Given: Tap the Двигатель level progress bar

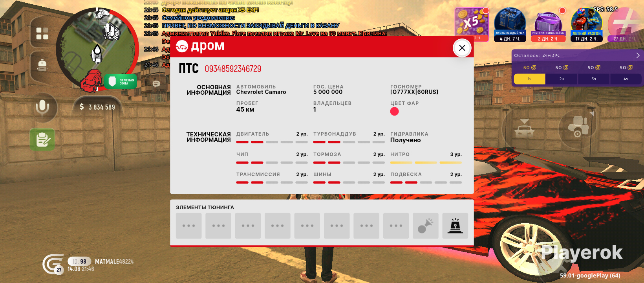Looking at the screenshot, I should (272, 142).
